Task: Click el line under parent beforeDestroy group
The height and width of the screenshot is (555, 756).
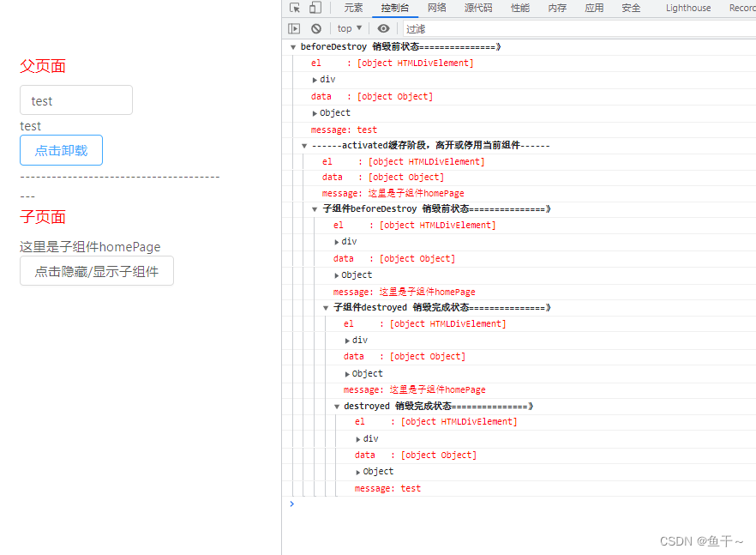Action: [392, 63]
